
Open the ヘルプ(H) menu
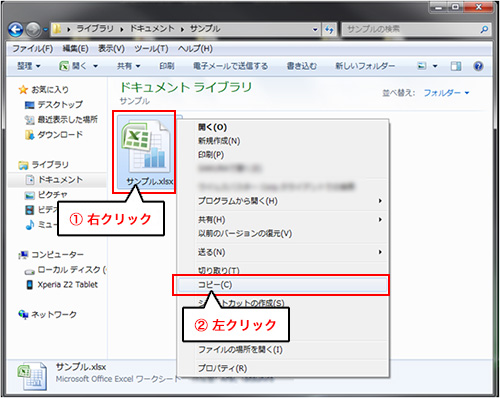click(x=195, y=49)
